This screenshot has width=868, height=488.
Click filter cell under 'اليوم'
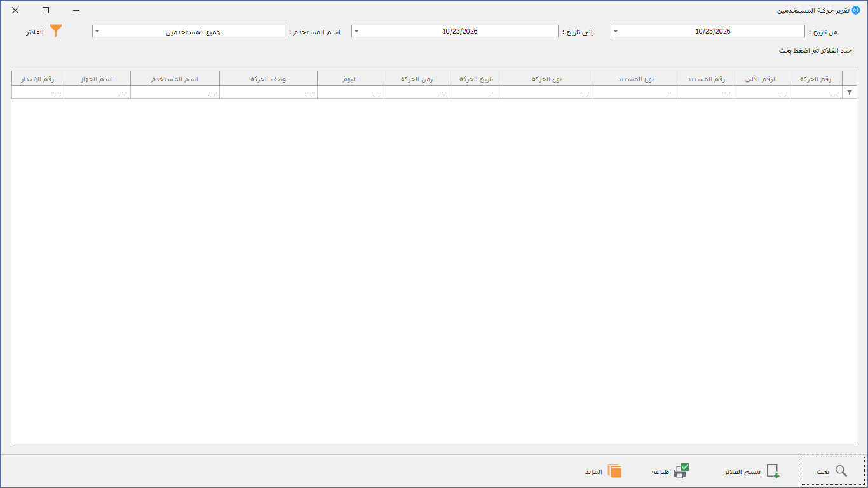[351, 93]
